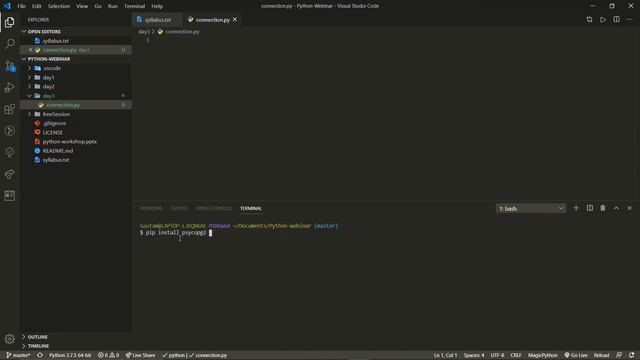Open the Edit menu

coord(37,6)
